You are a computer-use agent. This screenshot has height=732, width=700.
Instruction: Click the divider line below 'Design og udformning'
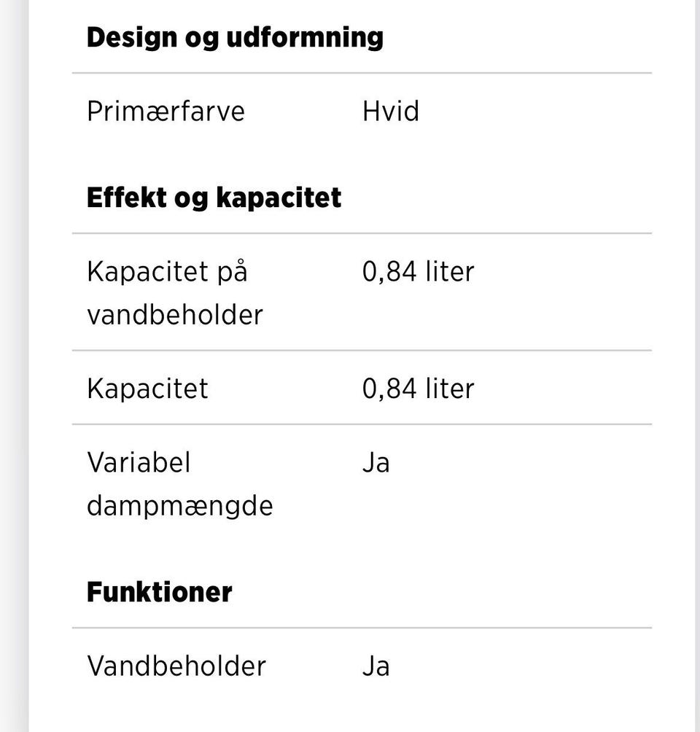(x=362, y=74)
